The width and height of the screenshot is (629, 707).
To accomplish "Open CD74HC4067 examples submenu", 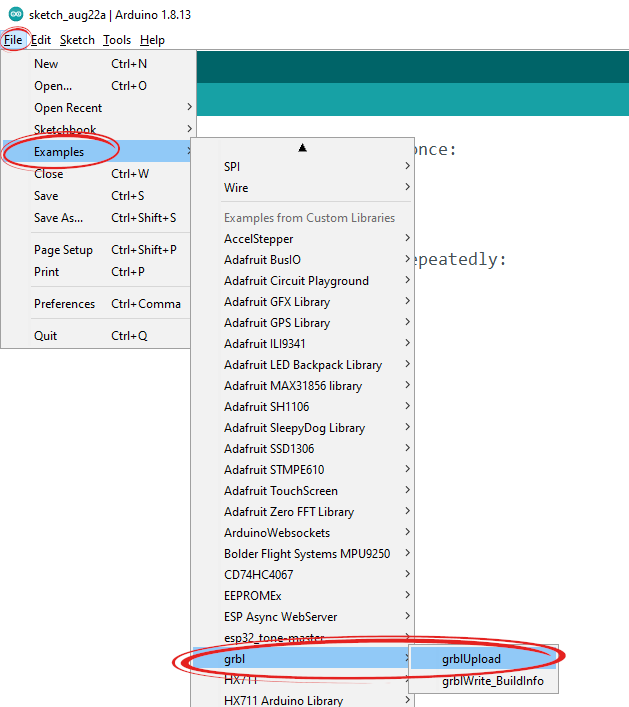I will point(303,574).
